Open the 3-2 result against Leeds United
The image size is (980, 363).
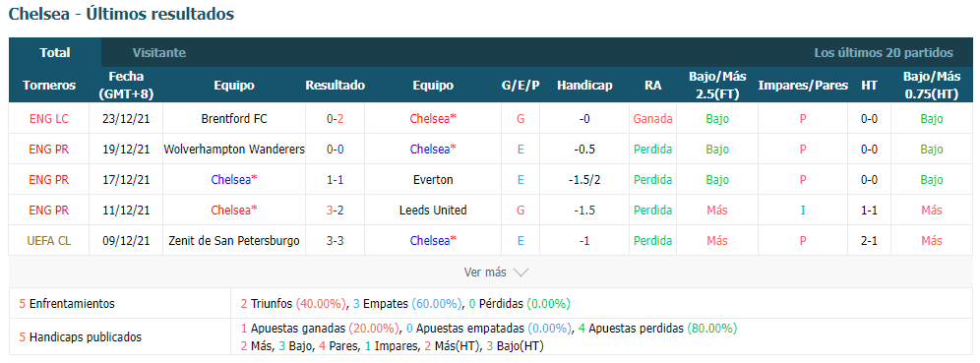[x=335, y=211]
